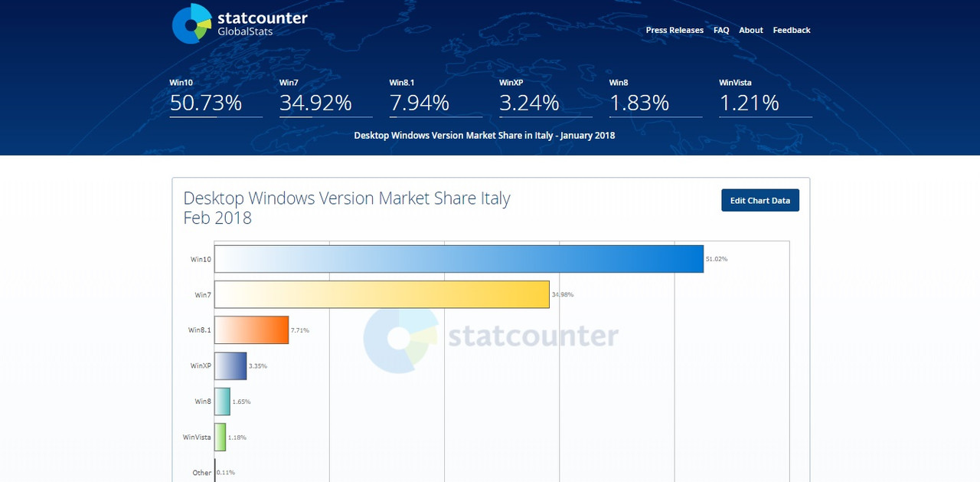This screenshot has width=980, height=482.
Task: Select the WinXP 3.24% stat
Action: 546,97
